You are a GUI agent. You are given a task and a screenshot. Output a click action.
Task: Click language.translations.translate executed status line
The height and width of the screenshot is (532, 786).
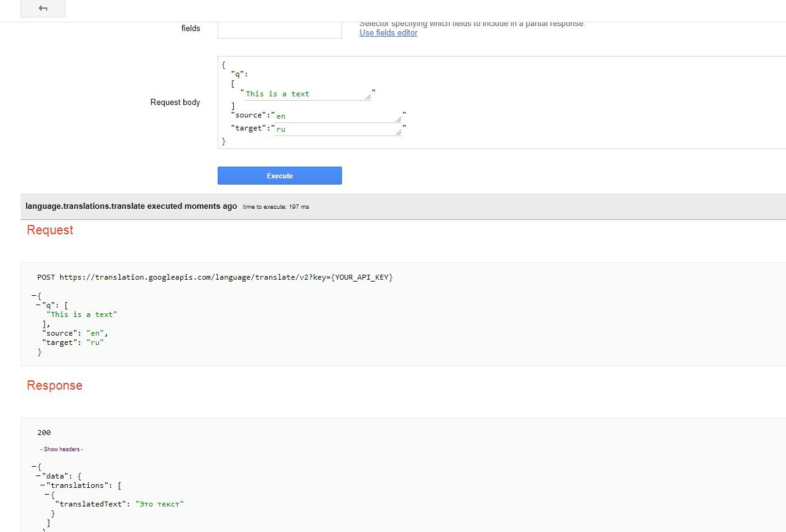pyautogui.click(x=131, y=206)
